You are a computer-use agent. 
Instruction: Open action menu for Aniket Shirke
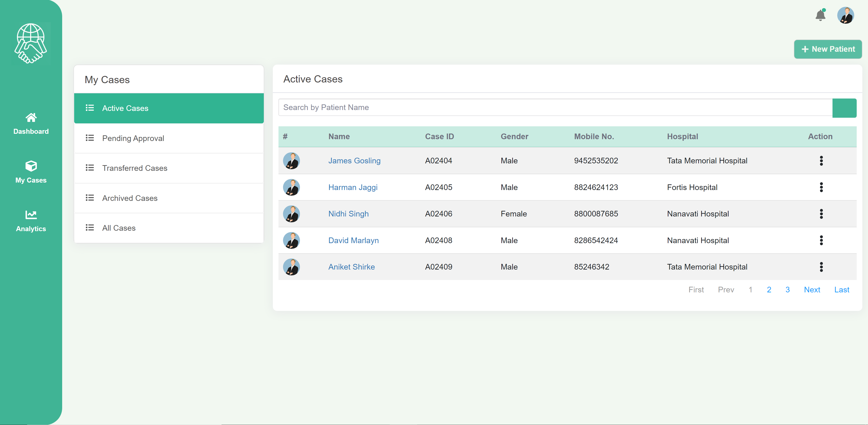pyautogui.click(x=821, y=267)
